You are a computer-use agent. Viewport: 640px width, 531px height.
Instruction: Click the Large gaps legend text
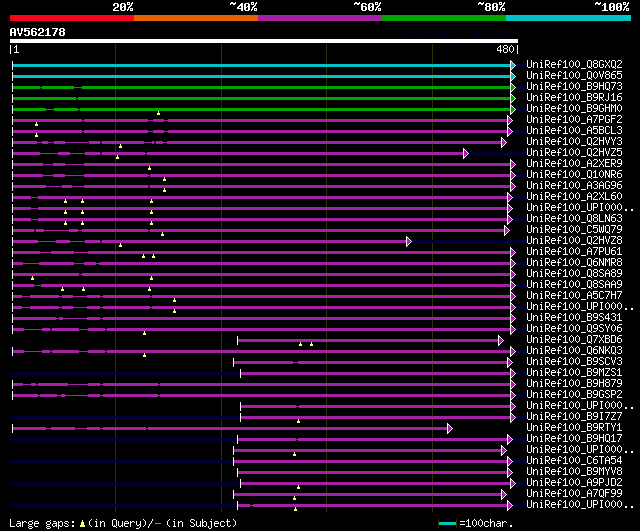coord(123,523)
